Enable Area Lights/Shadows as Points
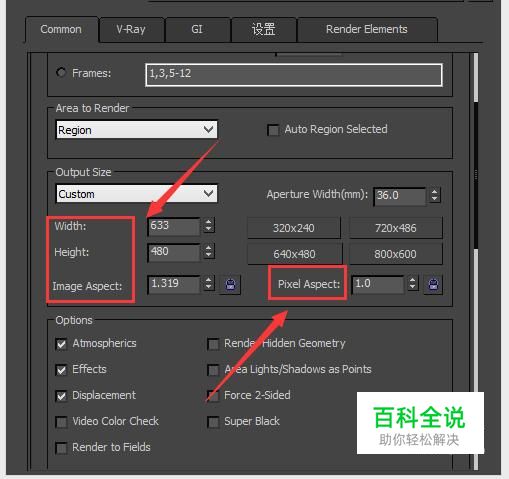Viewport: 509px width, 479px height. click(x=213, y=370)
